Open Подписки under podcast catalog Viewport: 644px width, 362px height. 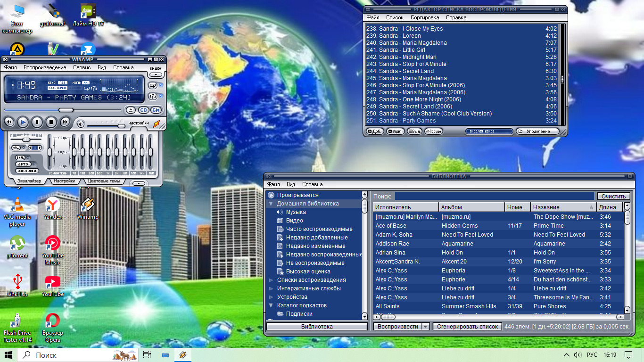pyautogui.click(x=299, y=314)
